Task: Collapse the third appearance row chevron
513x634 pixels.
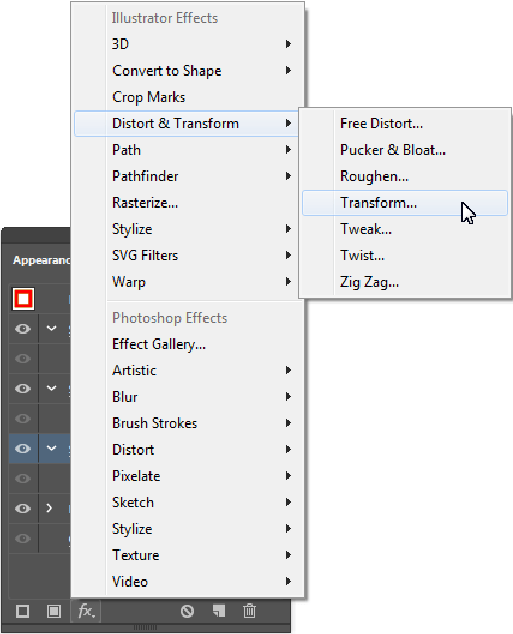Action: click(51, 388)
